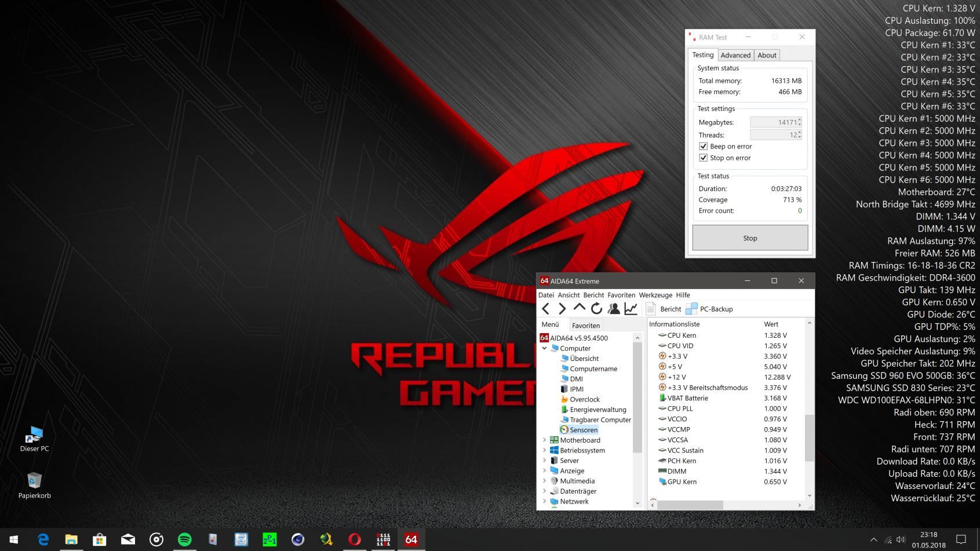980x551 pixels.
Task: Click the Bericht report button
Action: pyautogui.click(x=664, y=309)
